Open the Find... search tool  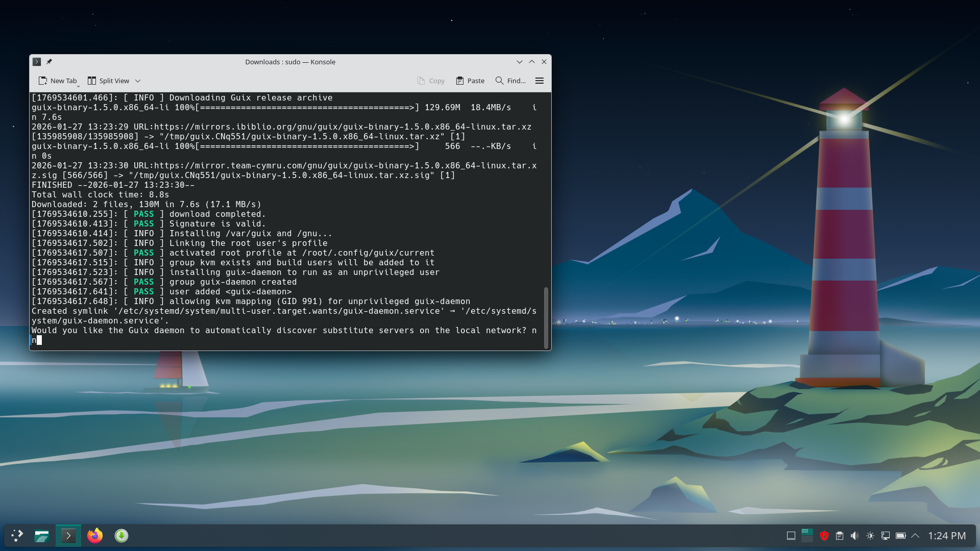click(x=510, y=81)
